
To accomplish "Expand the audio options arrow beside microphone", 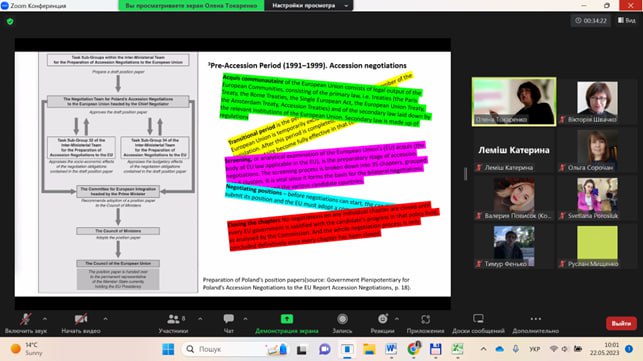I will point(45,319).
